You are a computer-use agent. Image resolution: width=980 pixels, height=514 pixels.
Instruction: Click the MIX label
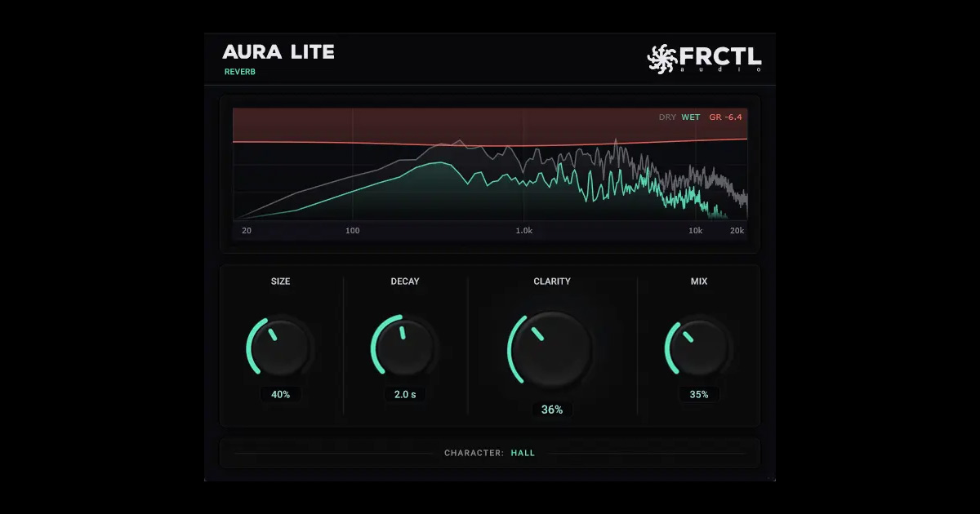[x=699, y=281]
